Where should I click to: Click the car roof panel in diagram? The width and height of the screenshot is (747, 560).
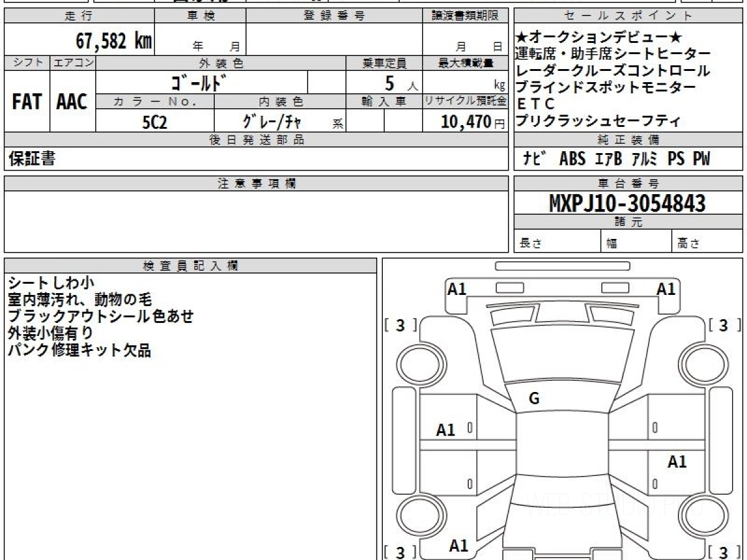[563, 451]
